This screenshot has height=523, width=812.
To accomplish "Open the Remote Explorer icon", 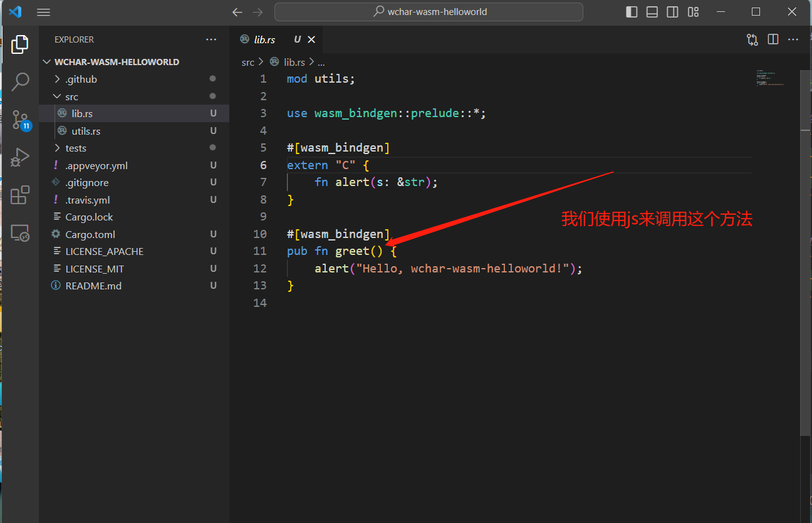I will 20,233.
